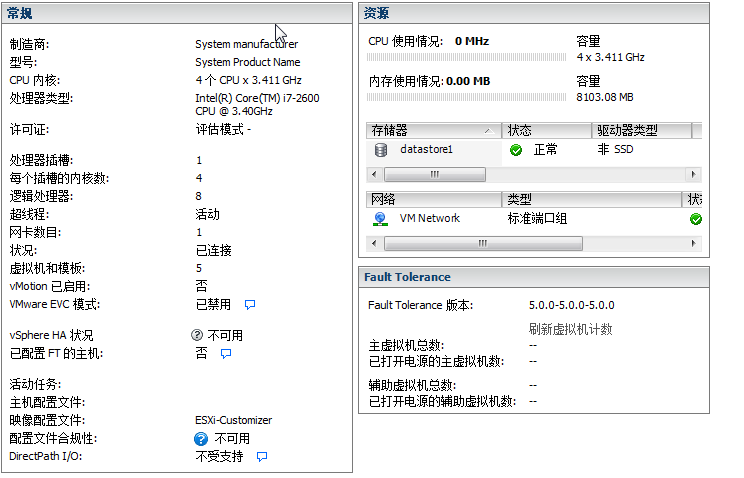Screen dimensions: 744x478
Task: Click the 已禁用 EVC mode value
Action: pos(214,304)
